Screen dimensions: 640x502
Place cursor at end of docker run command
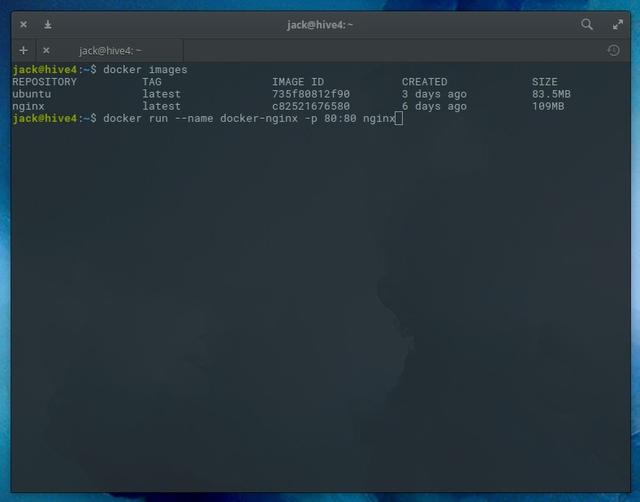[398, 118]
